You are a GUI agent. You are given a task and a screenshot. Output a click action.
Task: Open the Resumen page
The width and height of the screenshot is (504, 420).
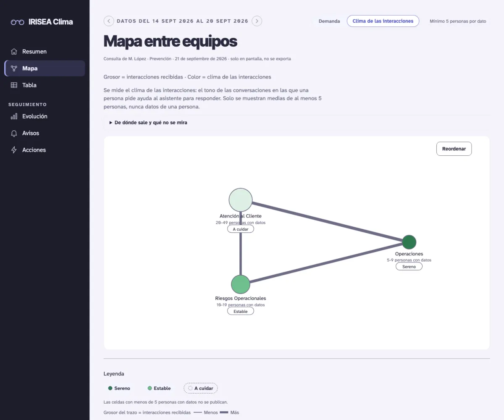(x=45, y=52)
